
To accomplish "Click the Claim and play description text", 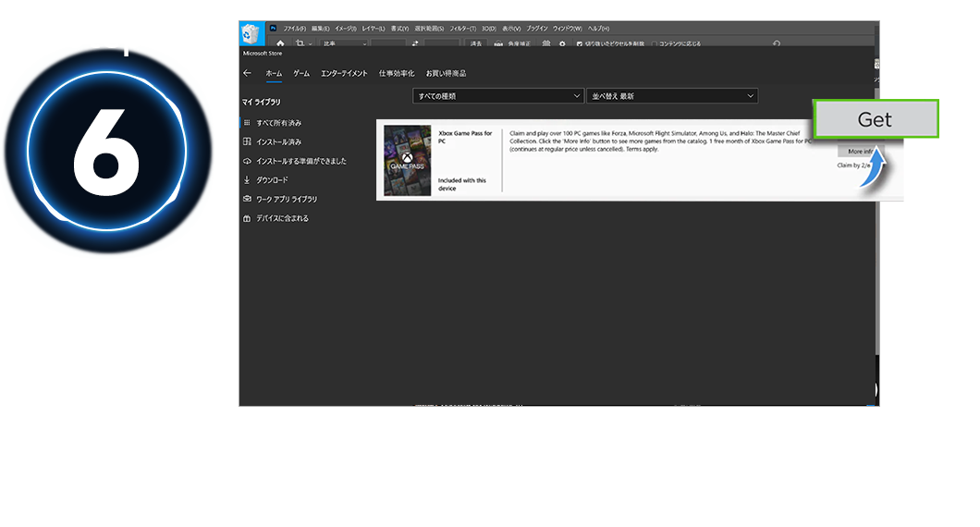I will pyautogui.click(x=660, y=141).
